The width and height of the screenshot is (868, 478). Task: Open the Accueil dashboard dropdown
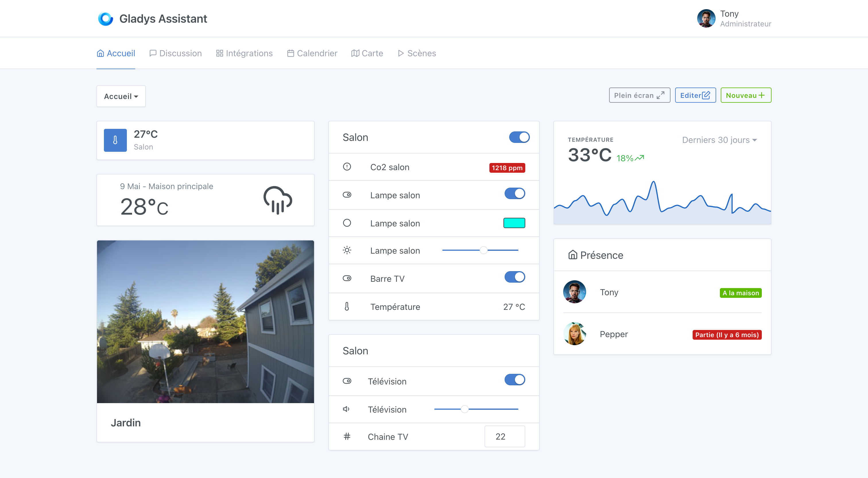click(x=121, y=96)
